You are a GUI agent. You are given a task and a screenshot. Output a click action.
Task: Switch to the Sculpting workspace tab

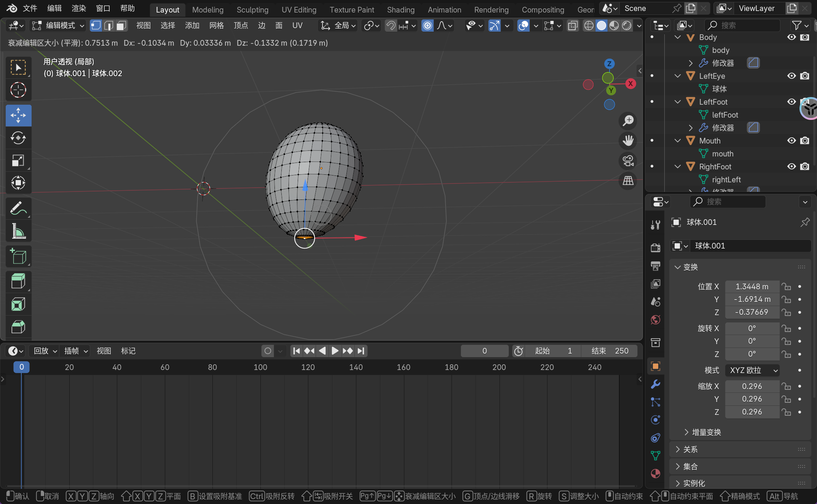[x=252, y=10]
